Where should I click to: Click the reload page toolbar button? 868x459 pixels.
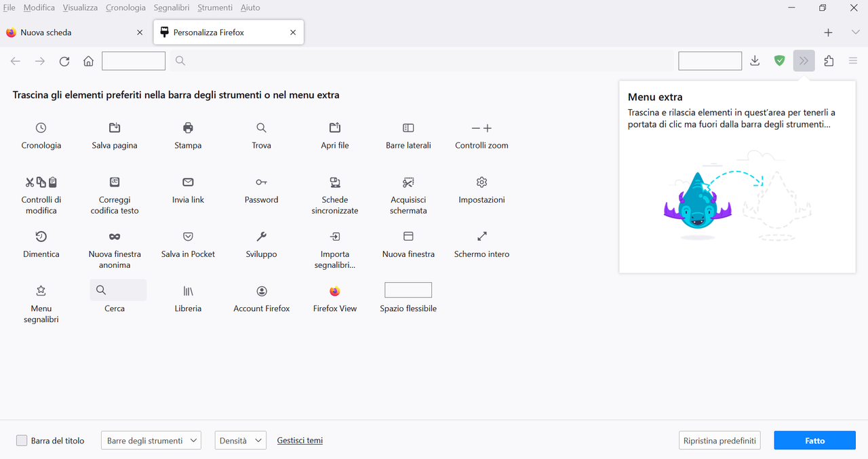click(x=64, y=61)
